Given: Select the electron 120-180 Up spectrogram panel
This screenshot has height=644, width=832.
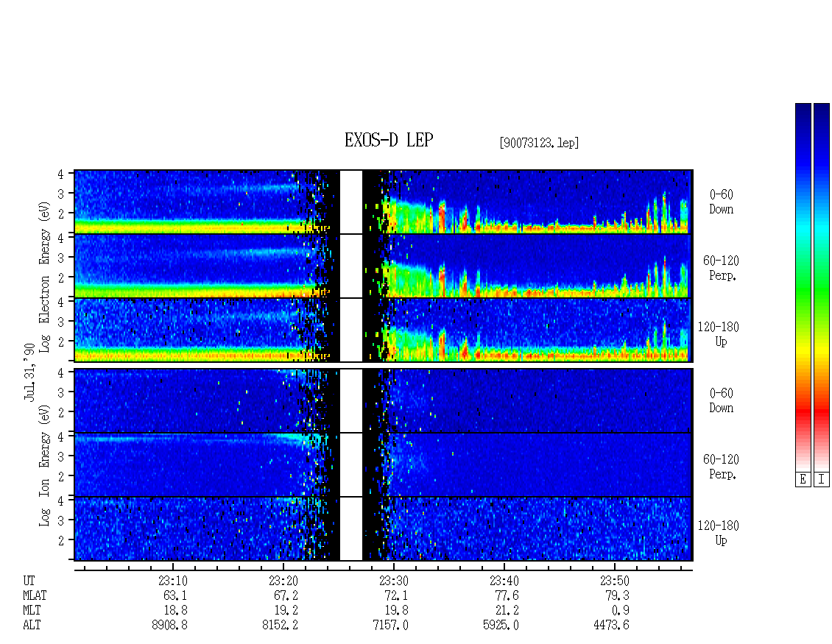Looking at the screenshot, I should pos(383,330).
